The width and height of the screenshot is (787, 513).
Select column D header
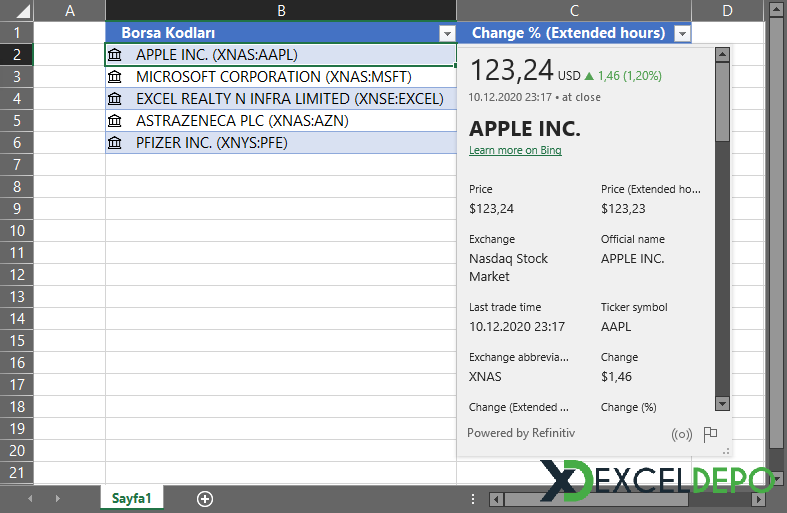(x=727, y=11)
